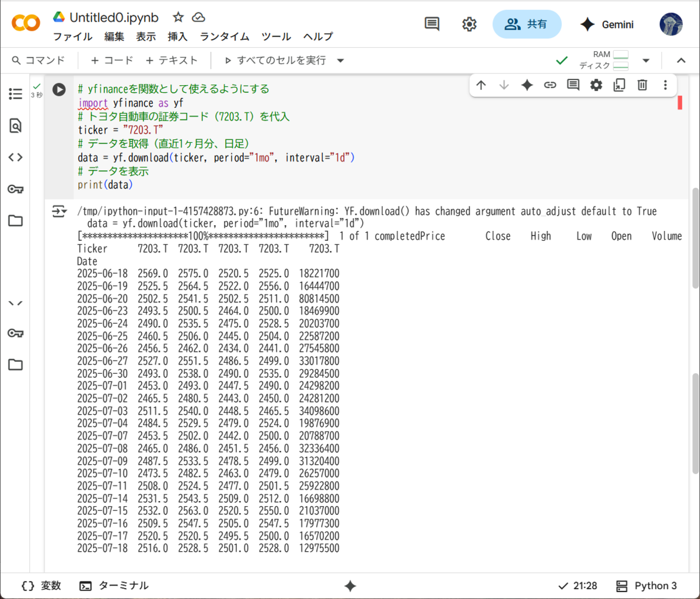Open the ツール menu

pos(276,36)
